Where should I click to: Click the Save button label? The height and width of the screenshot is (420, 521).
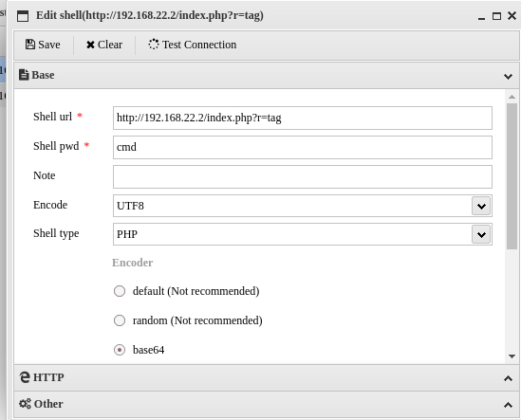click(x=49, y=45)
